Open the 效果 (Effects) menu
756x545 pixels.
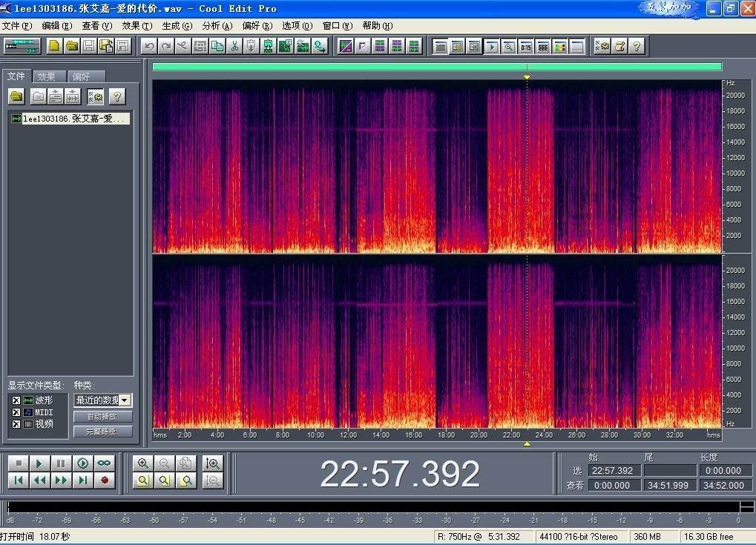tap(137, 26)
